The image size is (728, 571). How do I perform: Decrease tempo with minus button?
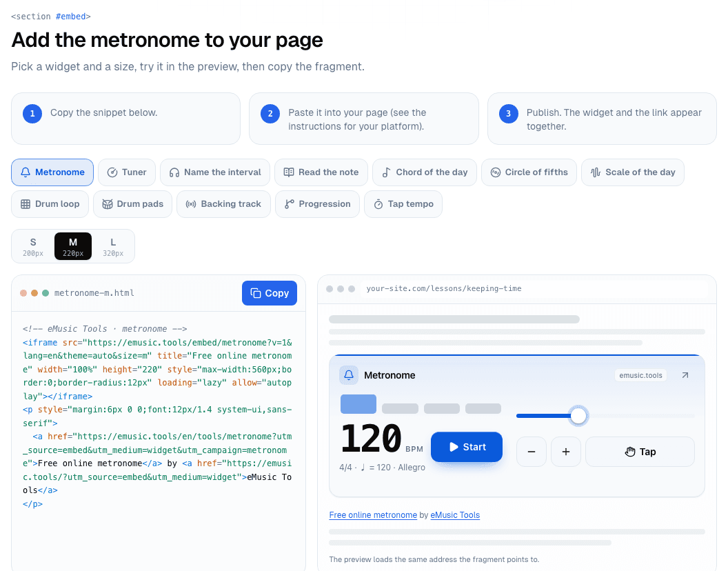(x=532, y=452)
